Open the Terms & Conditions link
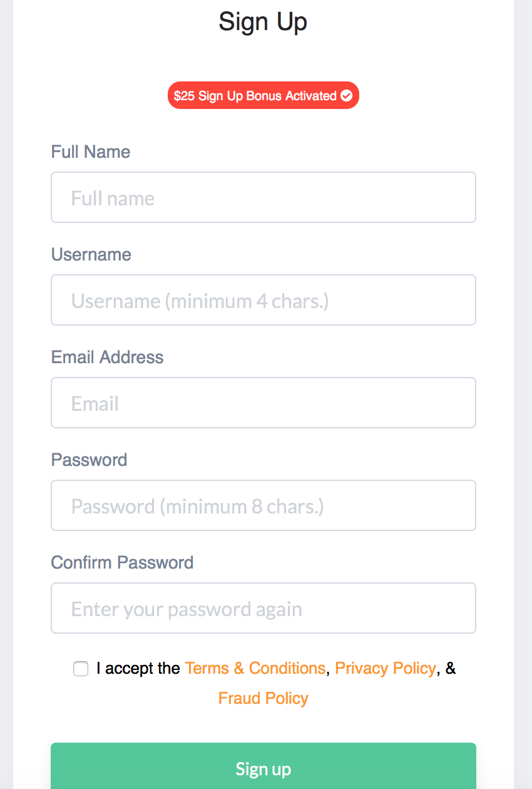 coord(255,668)
